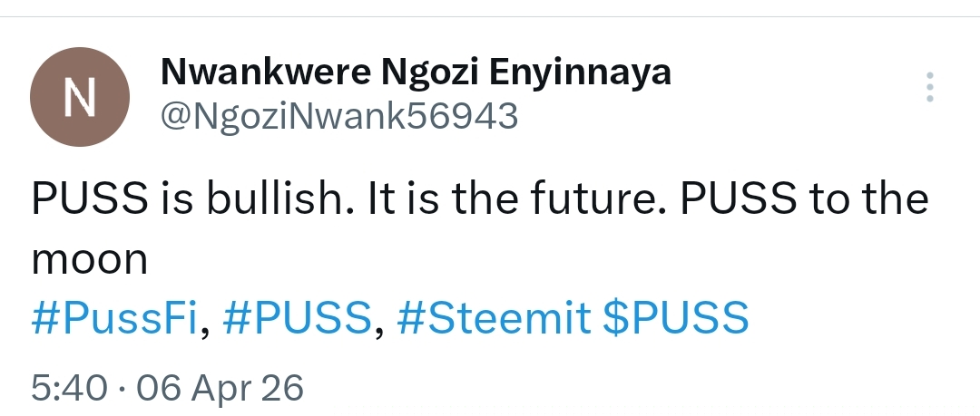Click the word "moon" in the tweet
This screenshot has width=980, height=416.
click(89, 261)
